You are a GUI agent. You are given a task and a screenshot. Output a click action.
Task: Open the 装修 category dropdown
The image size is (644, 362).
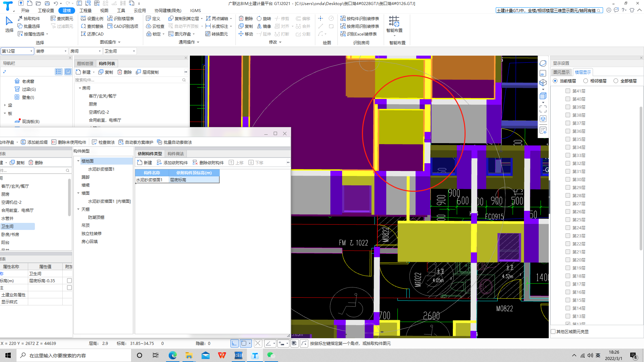click(x=52, y=51)
